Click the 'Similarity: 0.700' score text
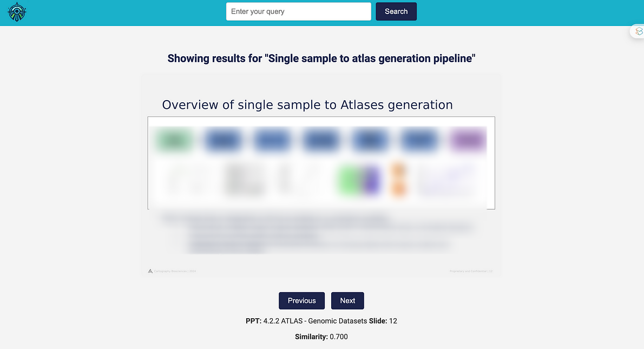Image resolution: width=644 pixels, height=349 pixels. [x=321, y=336]
